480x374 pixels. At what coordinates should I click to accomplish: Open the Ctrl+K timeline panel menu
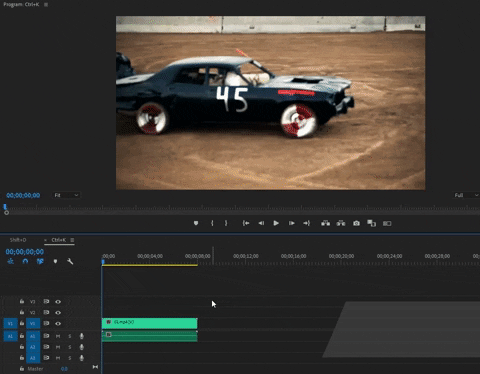(72, 240)
